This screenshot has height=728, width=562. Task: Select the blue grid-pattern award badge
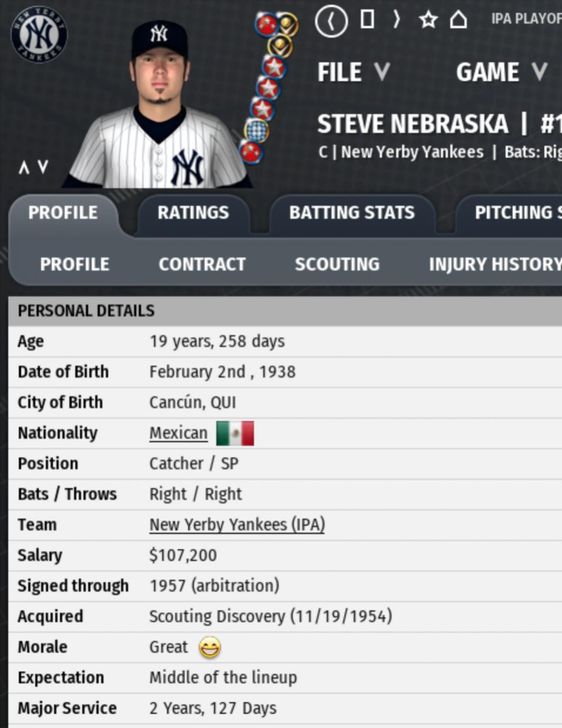click(257, 129)
